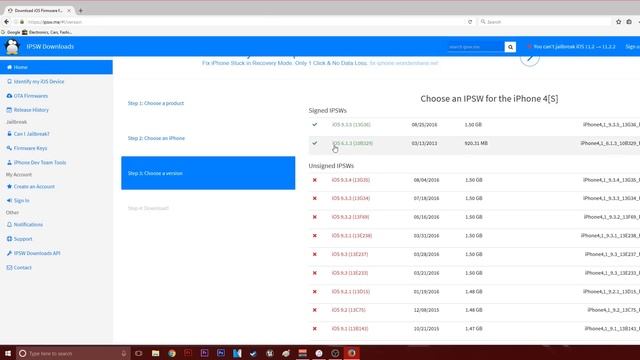Open Identify my iOS Device
Viewport: 640px width, 360px height.
(x=36, y=82)
